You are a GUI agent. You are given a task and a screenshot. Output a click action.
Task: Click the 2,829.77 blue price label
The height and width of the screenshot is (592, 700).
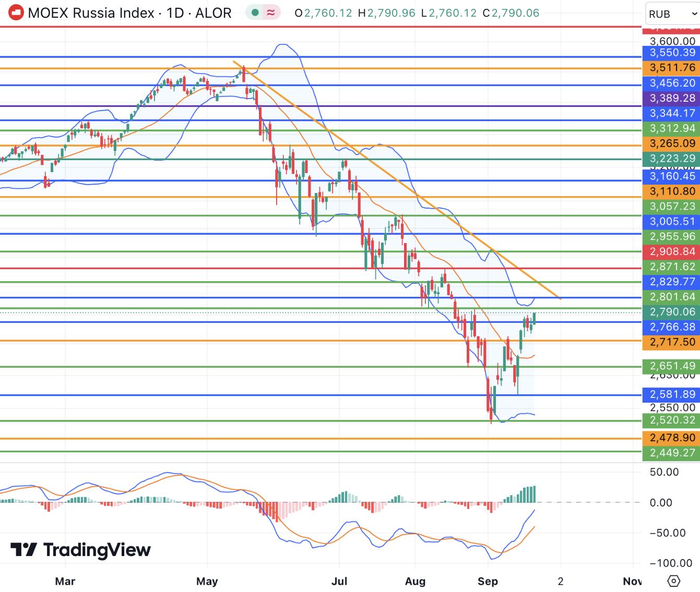tap(671, 282)
